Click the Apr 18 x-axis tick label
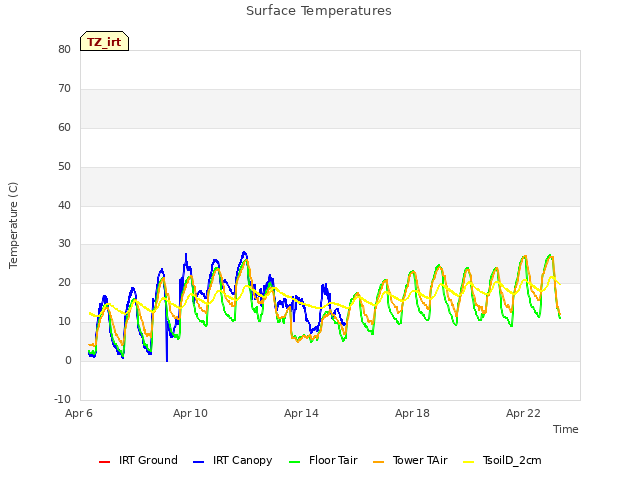 412,413
